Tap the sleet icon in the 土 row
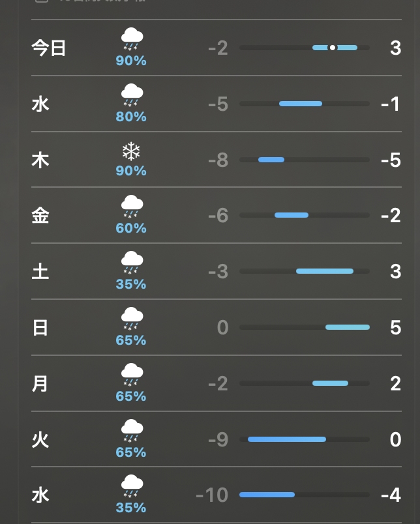Image resolution: width=420 pixels, height=524 pixels. (132, 263)
